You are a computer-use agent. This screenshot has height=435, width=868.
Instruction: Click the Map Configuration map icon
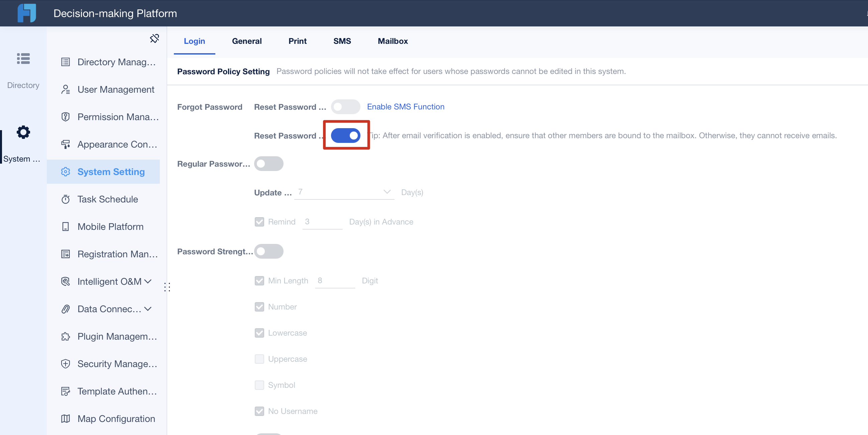(x=66, y=419)
